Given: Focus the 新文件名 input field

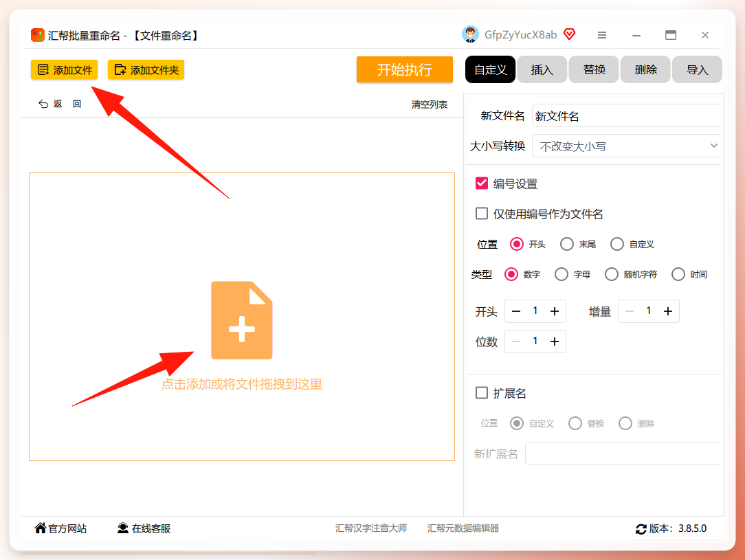Looking at the screenshot, I should (626, 116).
